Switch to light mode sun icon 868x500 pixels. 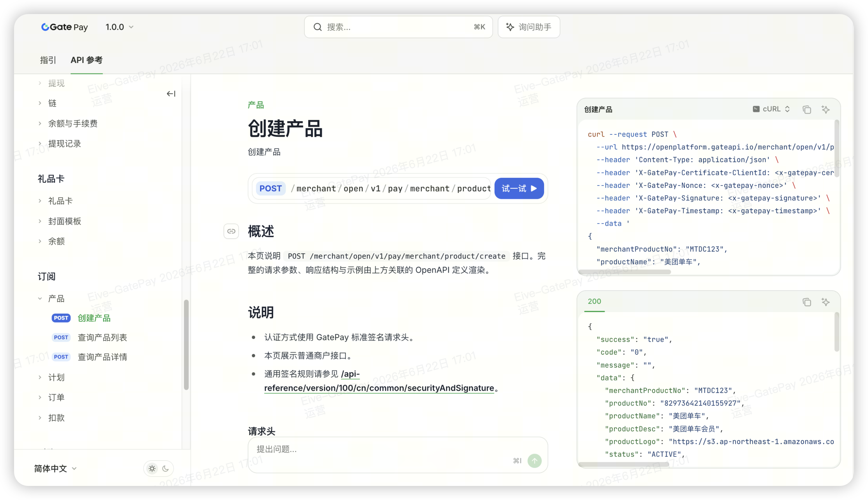point(152,468)
